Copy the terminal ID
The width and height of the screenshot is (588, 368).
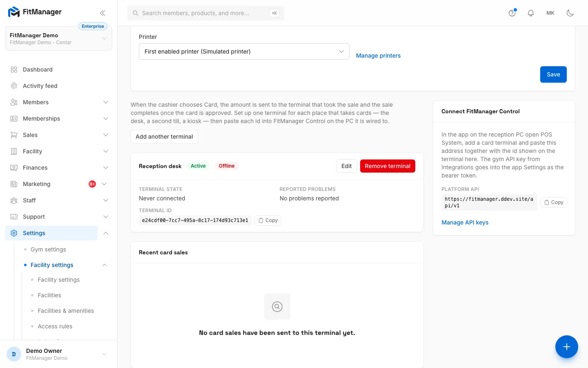point(268,220)
